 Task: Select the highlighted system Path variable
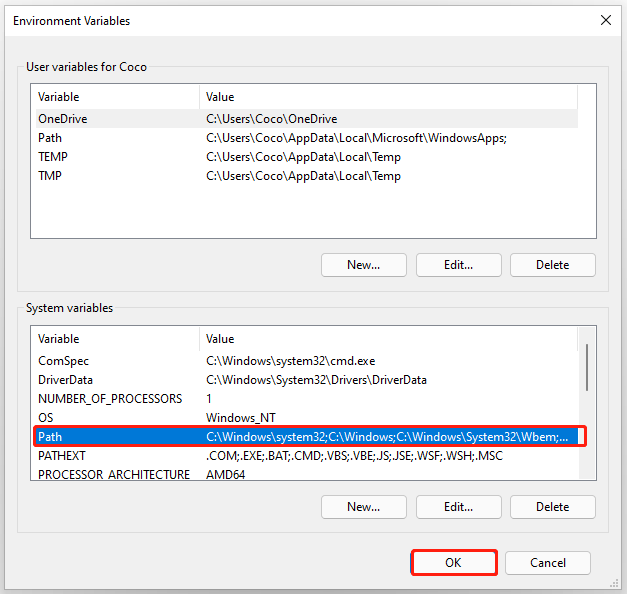(307, 436)
